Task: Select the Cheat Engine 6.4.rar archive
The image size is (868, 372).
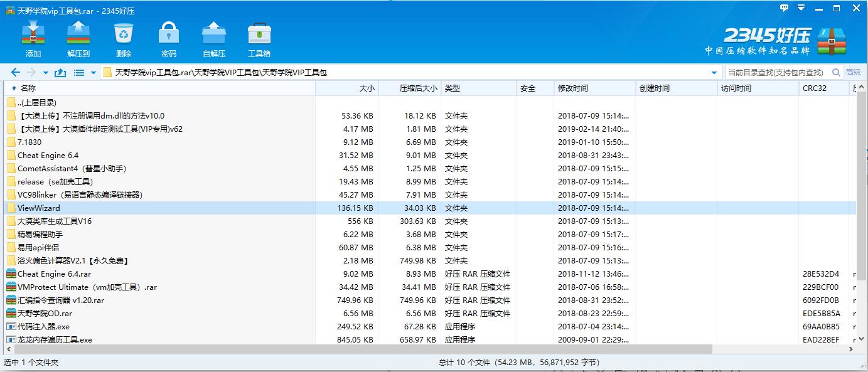Action: (430, 274)
